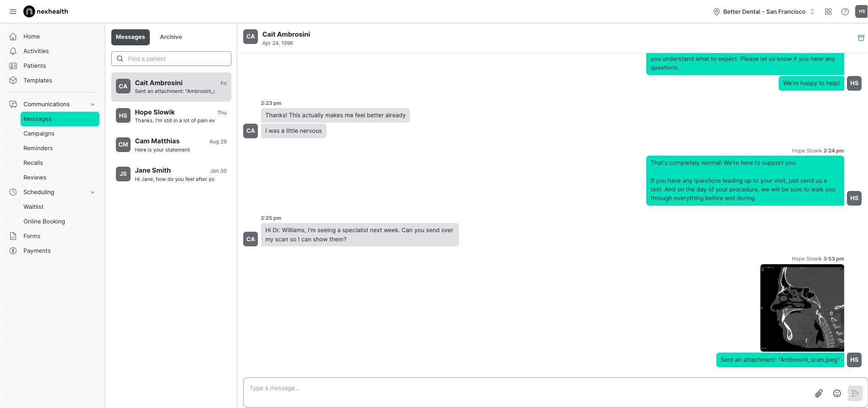This screenshot has width=868, height=408.
Task: Select the Forms sidebar icon
Action: 14,236
